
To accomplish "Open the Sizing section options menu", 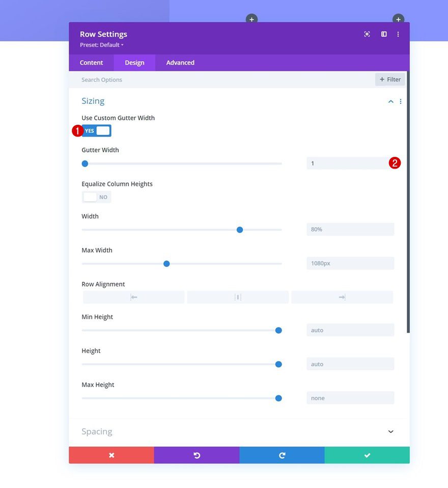I will [x=401, y=101].
